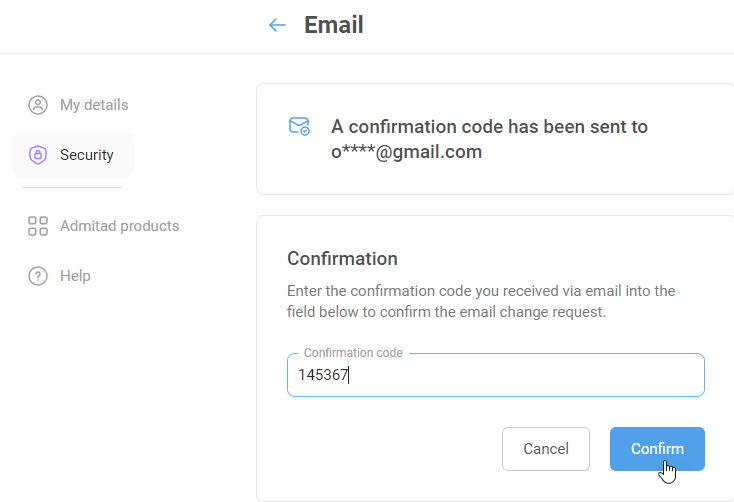Focus the Confirmation code input field
The height and width of the screenshot is (502, 734).
[496, 375]
